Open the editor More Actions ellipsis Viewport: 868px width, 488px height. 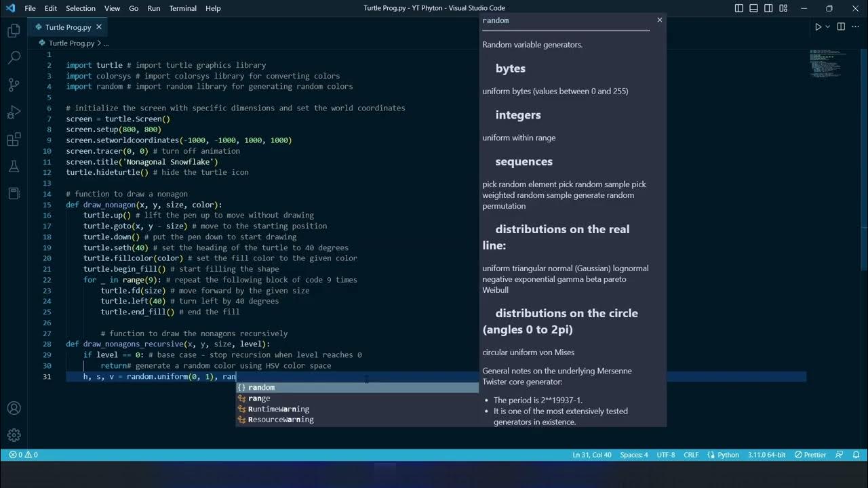pyautogui.click(x=856, y=27)
